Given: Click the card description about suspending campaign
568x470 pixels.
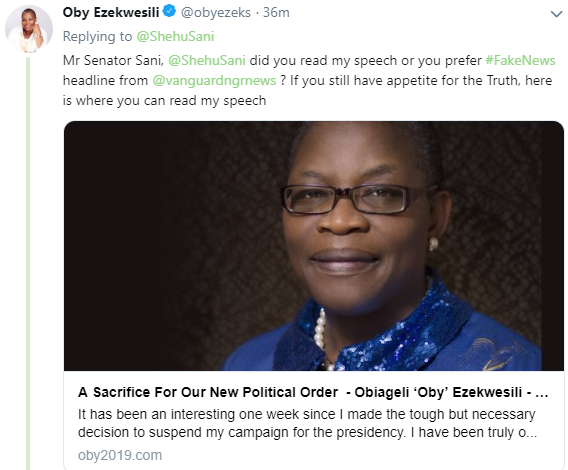Looking at the screenshot, I should click(307, 423).
